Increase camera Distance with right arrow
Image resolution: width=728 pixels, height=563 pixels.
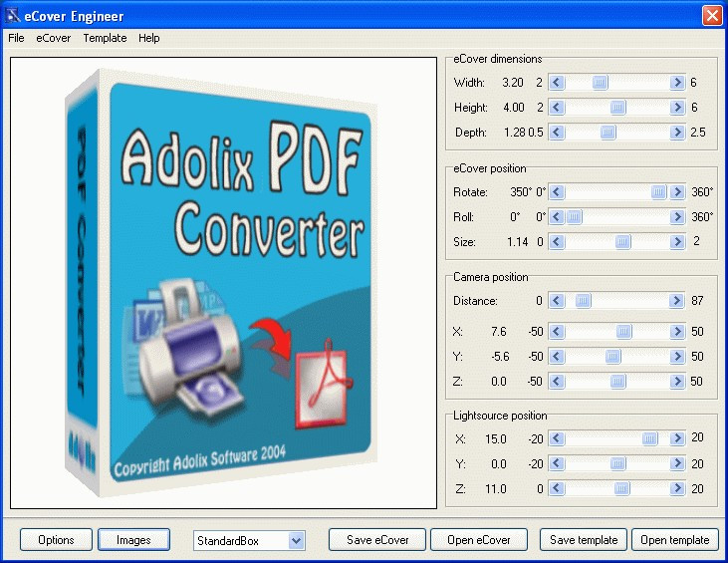[677, 301]
